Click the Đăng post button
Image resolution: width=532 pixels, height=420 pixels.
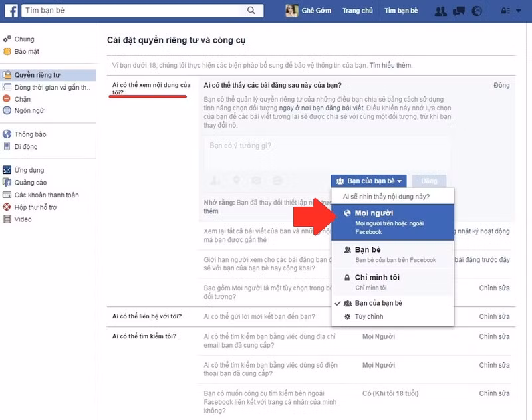point(429,180)
